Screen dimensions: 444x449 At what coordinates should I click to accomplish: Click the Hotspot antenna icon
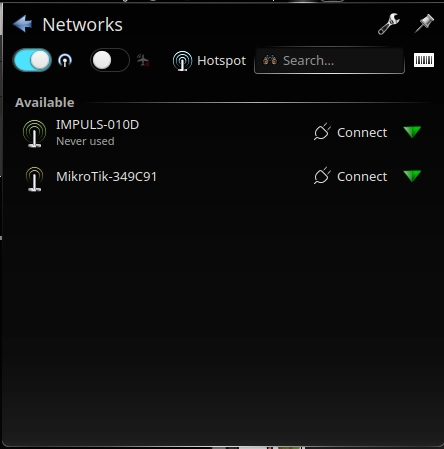pyautogui.click(x=182, y=61)
